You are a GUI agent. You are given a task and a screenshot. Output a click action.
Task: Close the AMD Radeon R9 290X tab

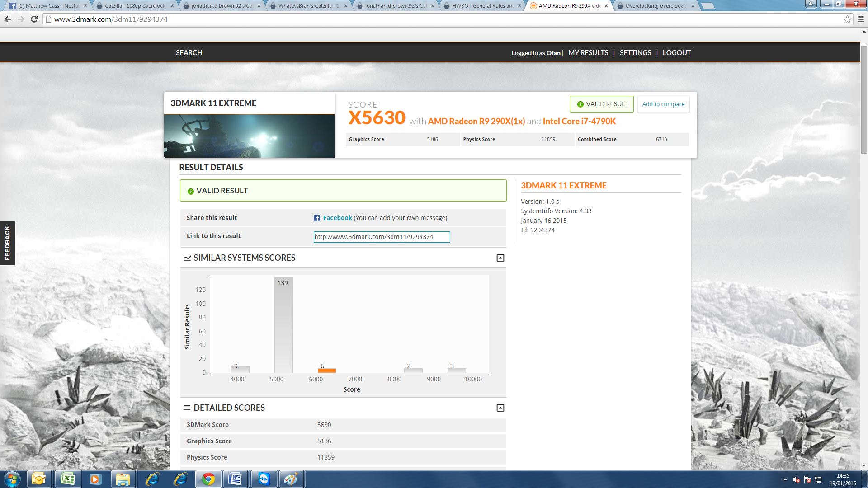click(x=606, y=6)
